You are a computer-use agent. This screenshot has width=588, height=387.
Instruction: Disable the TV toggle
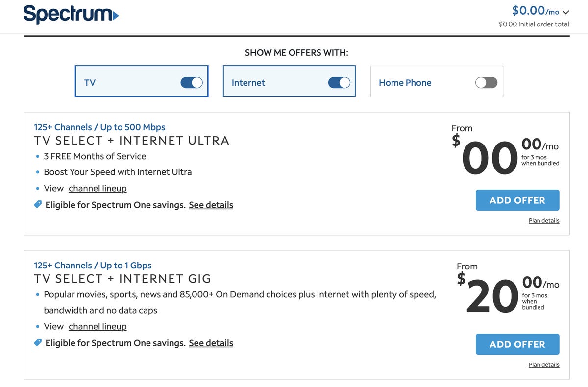click(191, 82)
